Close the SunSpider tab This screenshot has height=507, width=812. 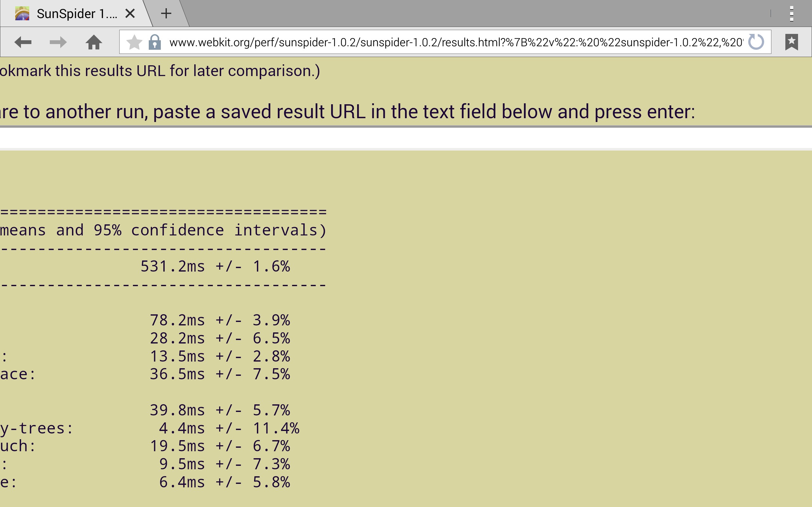point(130,14)
